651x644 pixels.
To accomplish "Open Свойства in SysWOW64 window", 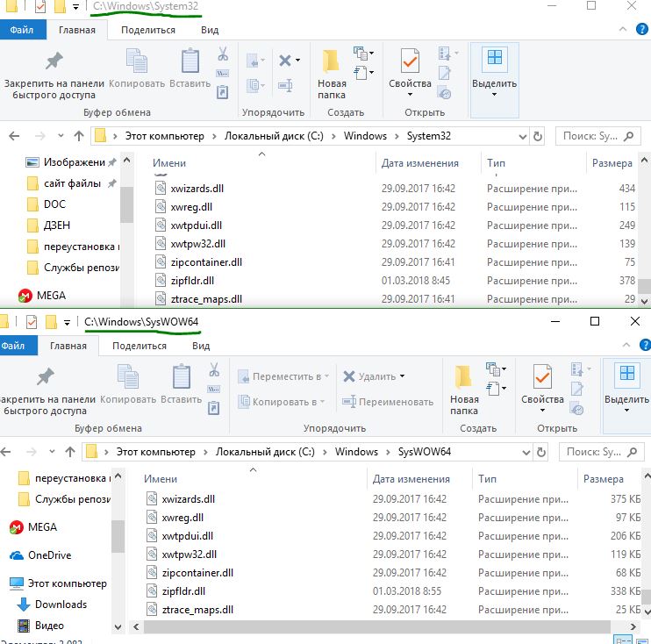I will coord(542,389).
